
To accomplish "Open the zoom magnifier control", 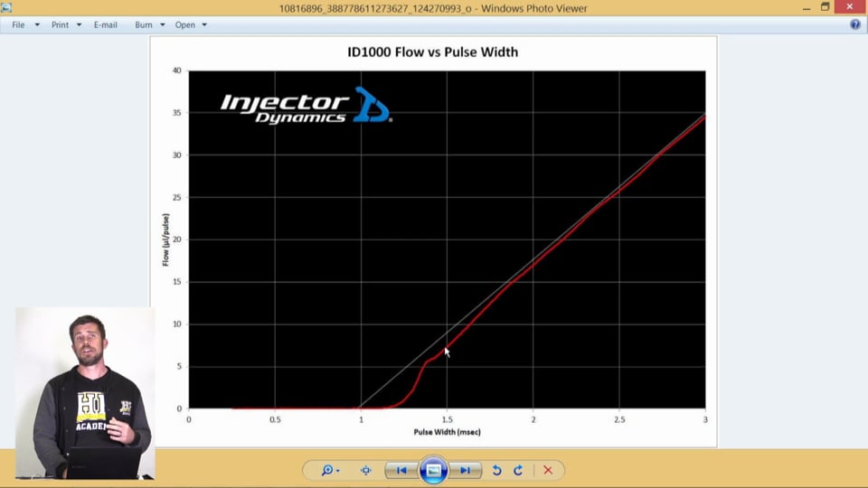I will [x=331, y=470].
